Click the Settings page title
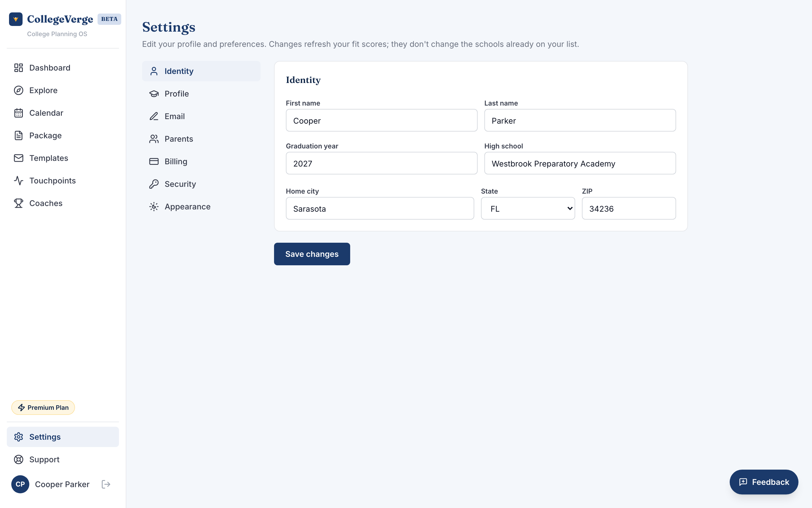The width and height of the screenshot is (812, 508). (x=168, y=27)
